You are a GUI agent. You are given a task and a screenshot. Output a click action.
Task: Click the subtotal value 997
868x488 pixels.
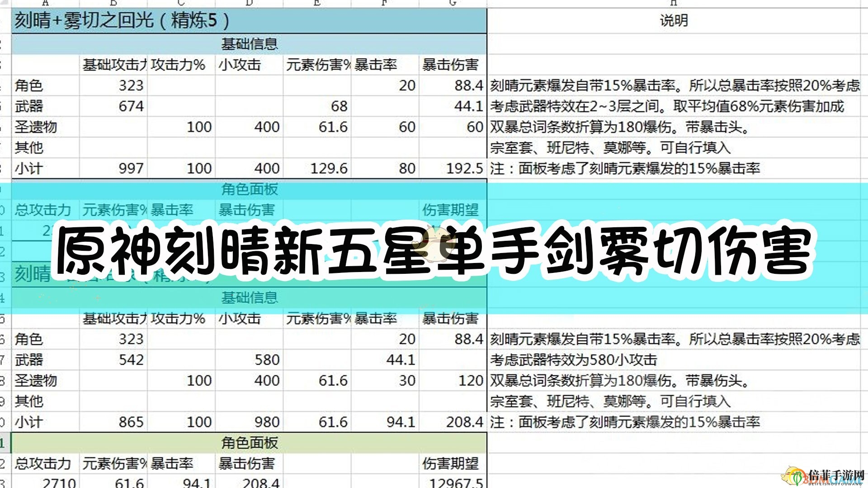tap(113, 169)
